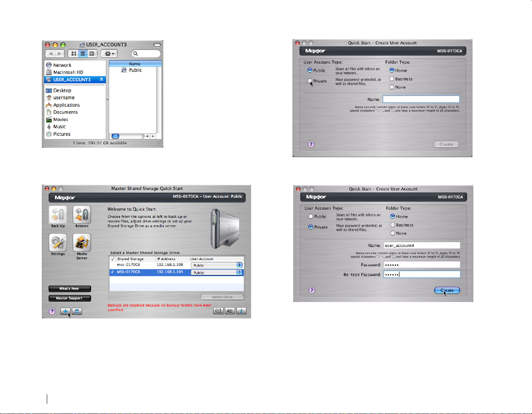The image size is (532, 414).
Task: Click the Name column header in Finder
Action: (x=135, y=64)
